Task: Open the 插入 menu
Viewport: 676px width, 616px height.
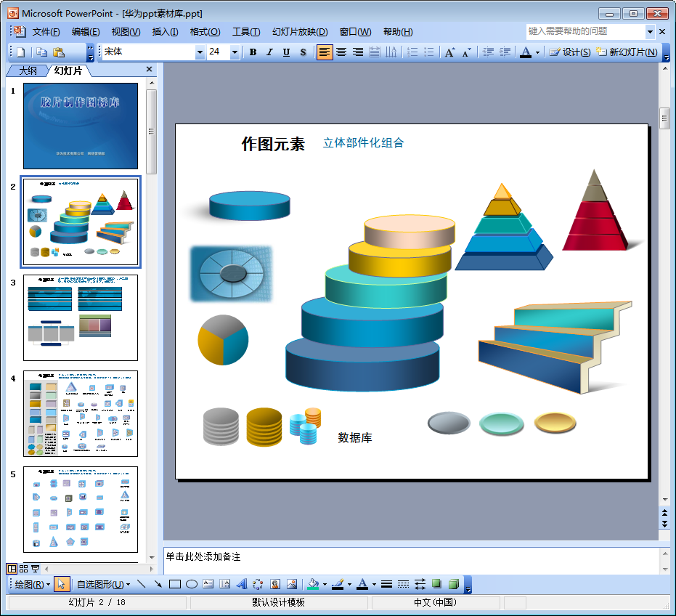Action: 165,32
